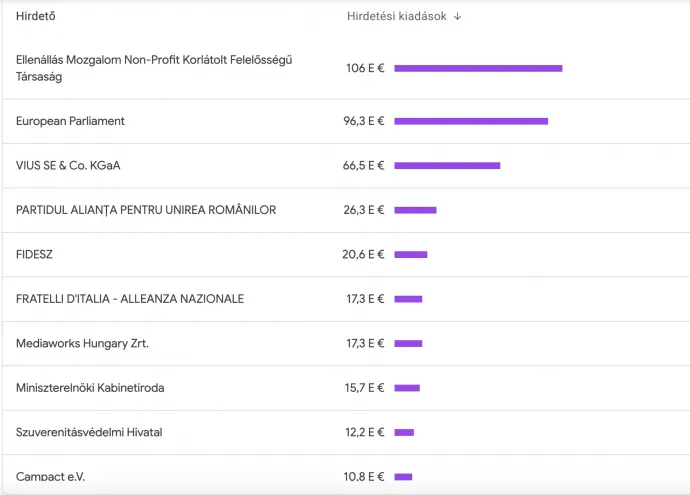
Task: Click the Hirdető column header
Action: 36,16
